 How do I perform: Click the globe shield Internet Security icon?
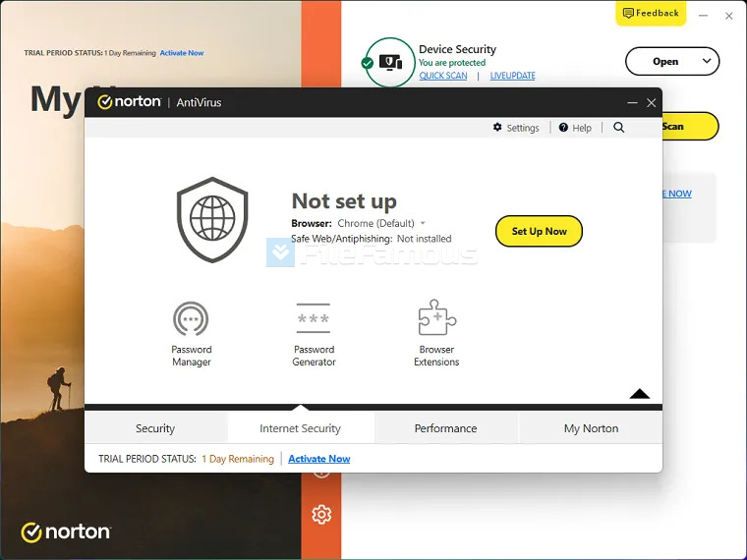[x=212, y=219]
